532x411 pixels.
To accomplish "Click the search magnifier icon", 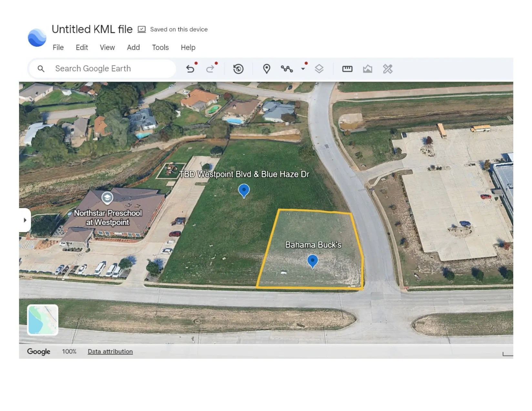I will coord(41,69).
